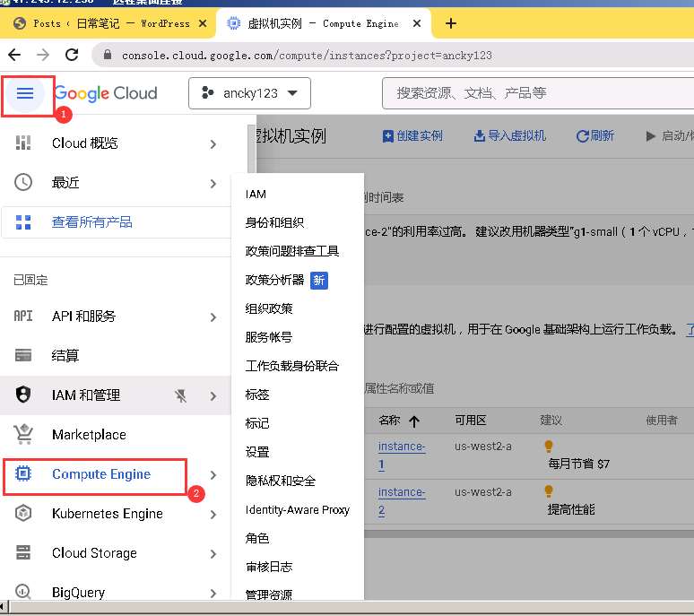Click the 可用区 column header

pos(470,421)
